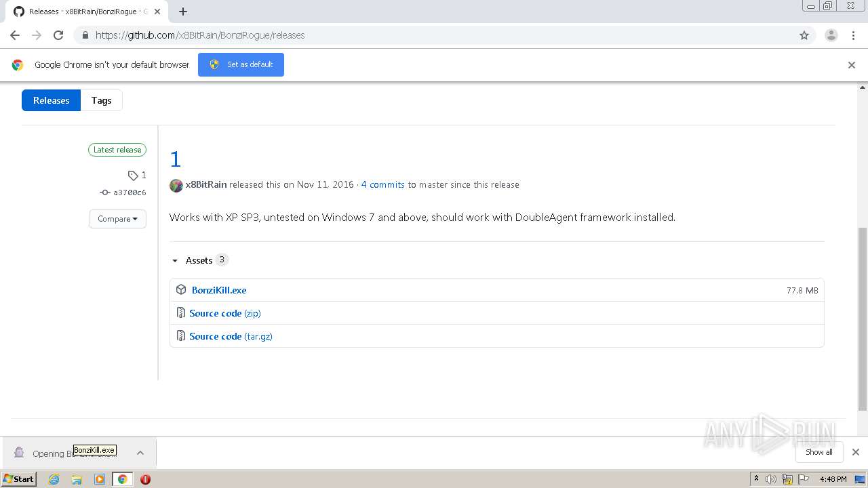Download Source code (tar.gz)
Image resolution: width=868 pixels, height=488 pixels.
(x=231, y=336)
